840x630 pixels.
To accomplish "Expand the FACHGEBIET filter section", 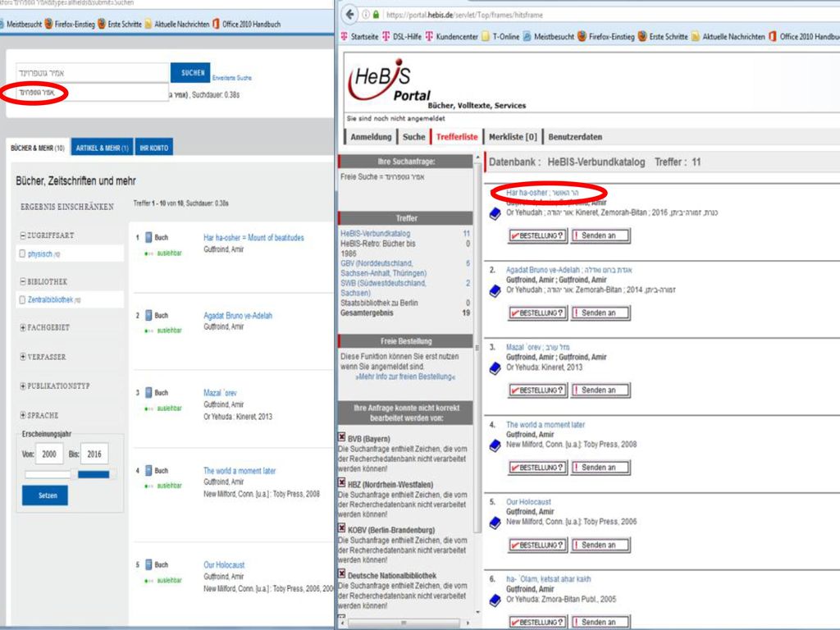I will [23, 327].
